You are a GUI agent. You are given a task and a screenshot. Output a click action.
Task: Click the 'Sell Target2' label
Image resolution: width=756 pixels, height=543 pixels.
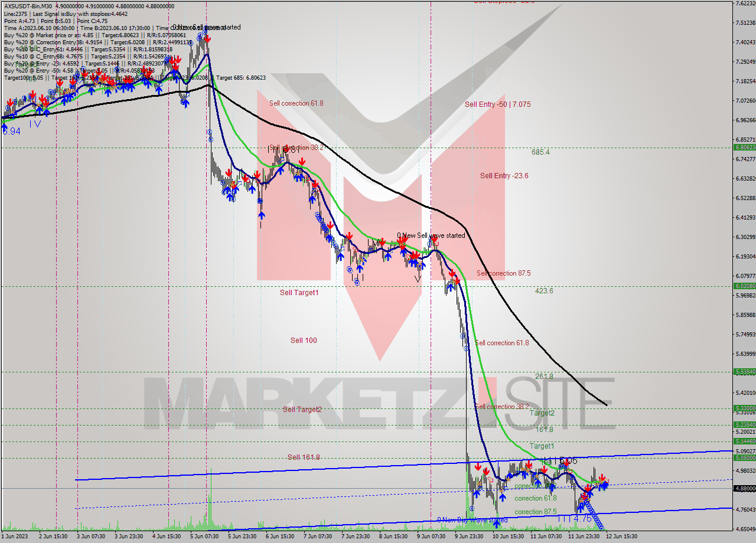(x=302, y=409)
